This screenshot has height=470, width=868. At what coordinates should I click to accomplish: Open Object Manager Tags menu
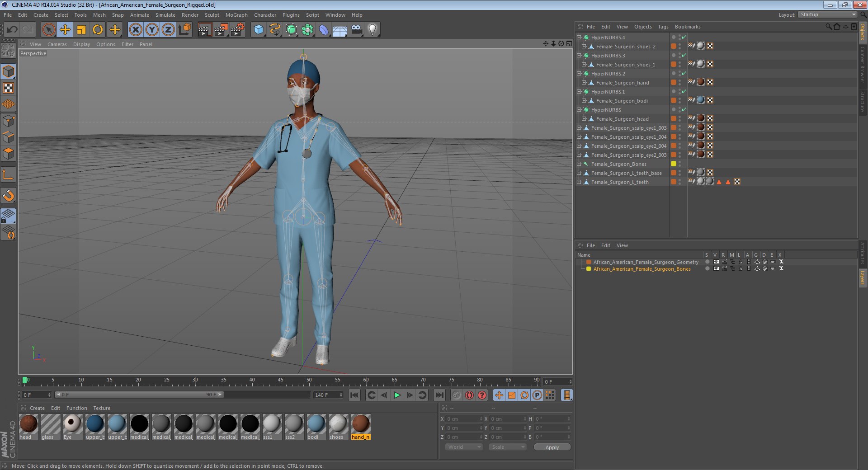coord(663,27)
